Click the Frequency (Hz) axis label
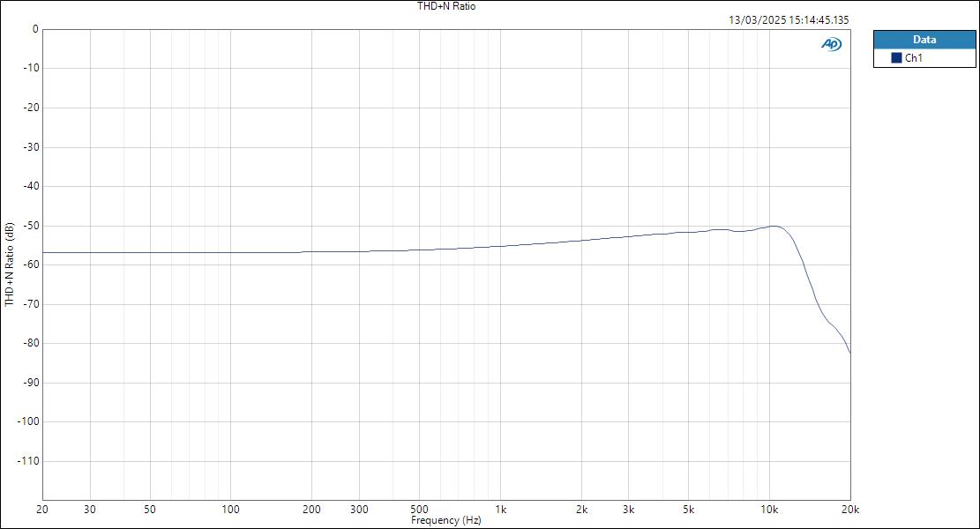 445,520
